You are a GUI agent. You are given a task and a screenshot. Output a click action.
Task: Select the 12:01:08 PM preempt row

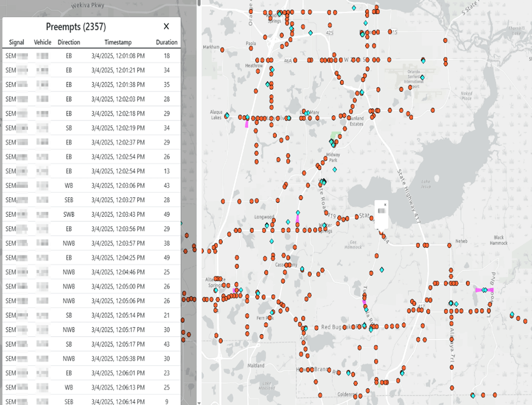click(92, 56)
